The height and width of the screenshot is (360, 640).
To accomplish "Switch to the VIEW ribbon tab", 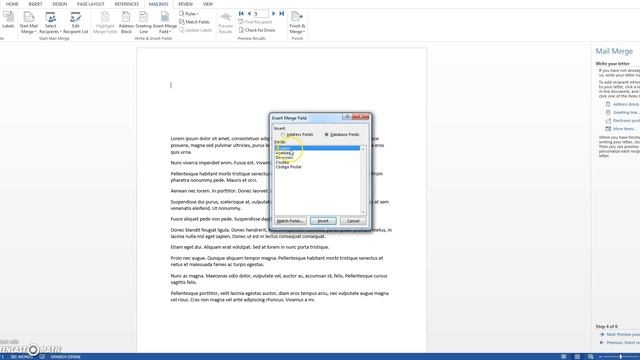I will 208,4.
